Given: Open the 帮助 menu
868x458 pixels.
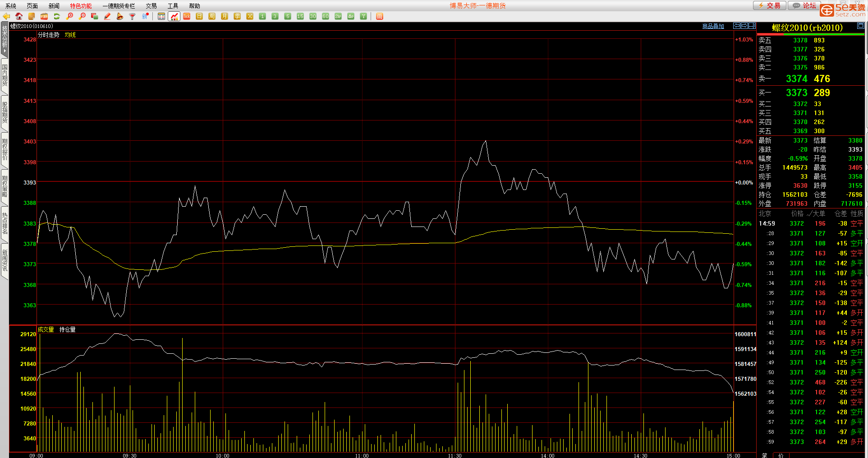Looking at the screenshot, I should [x=195, y=6].
